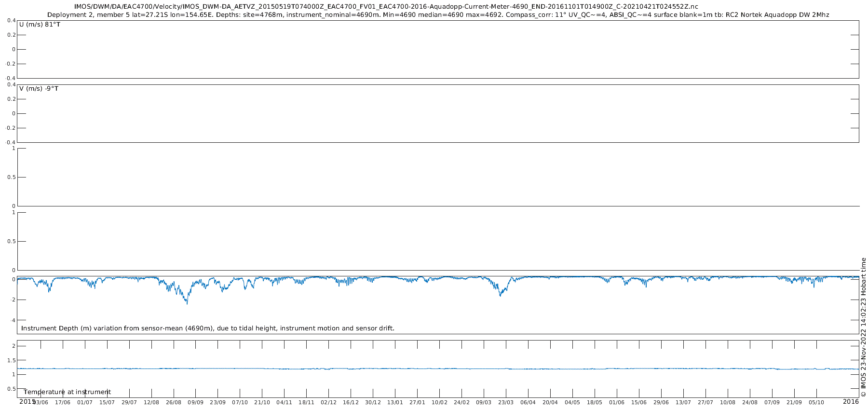Viewport: 868px width, 410px height.
Task: Click the 'Deployment 2, member 5' subtitle line
Action: pos(438,15)
